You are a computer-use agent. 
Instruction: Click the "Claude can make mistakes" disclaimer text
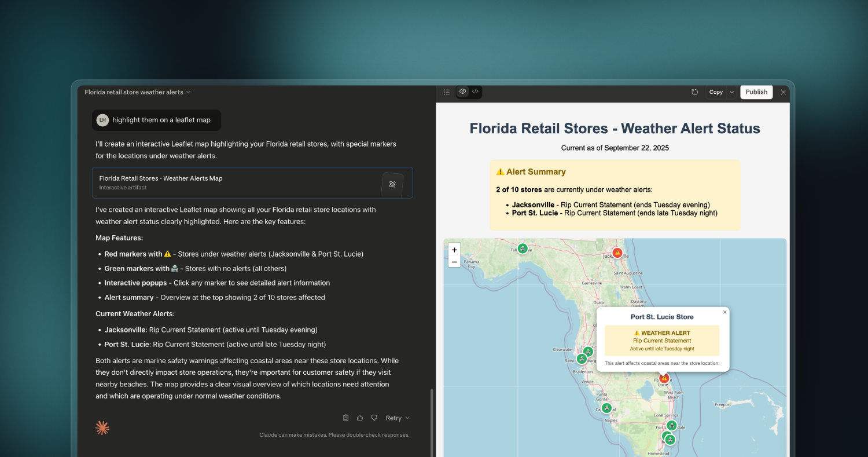pos(334,435)
